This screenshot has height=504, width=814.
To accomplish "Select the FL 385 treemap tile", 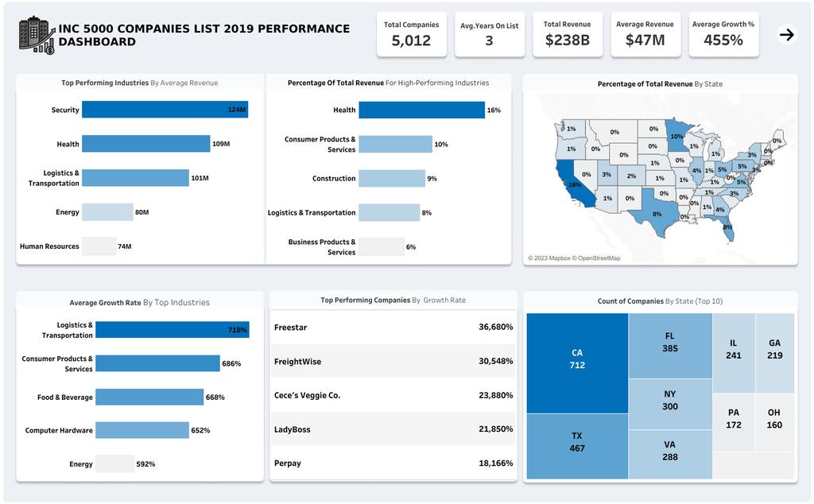I will 670,346.
